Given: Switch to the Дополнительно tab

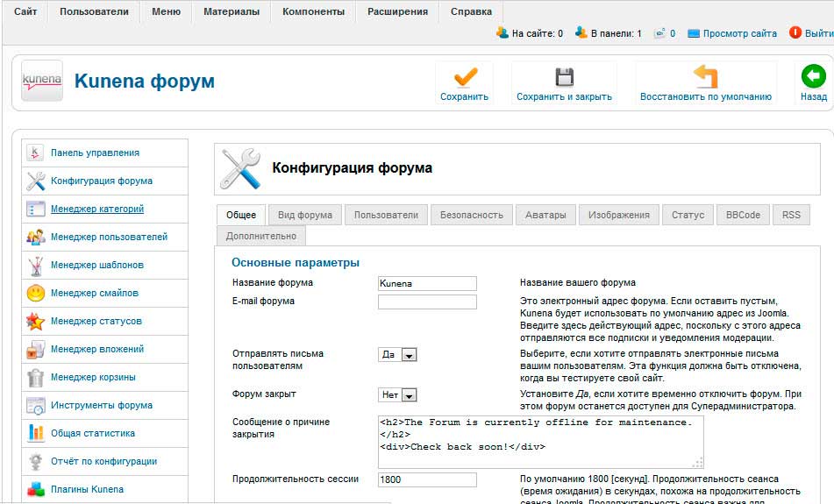Looking at the screenshot, I should click(261, 236).
